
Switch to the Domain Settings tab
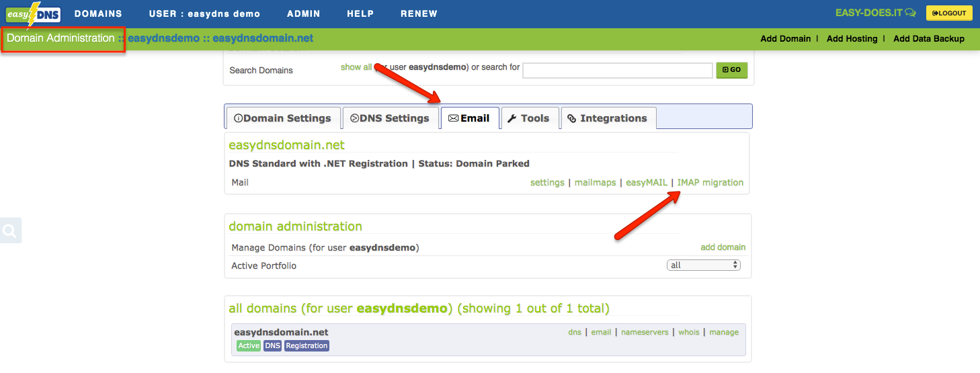[283, 118]
